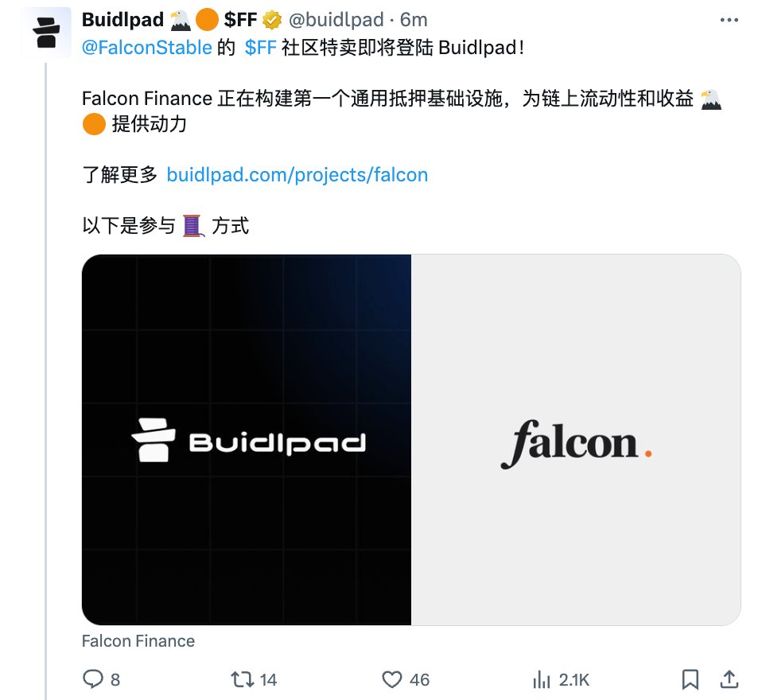
Task: Click the spool thread emoji in tweet
Action: [193, 226]
